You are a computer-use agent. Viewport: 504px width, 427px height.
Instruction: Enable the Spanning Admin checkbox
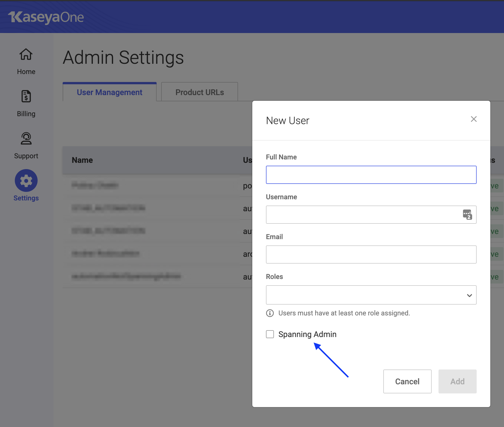pos(270,334)
